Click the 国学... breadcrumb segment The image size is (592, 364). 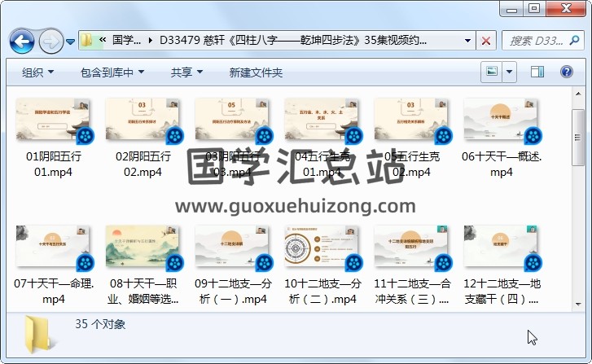[x=126, y=40]
